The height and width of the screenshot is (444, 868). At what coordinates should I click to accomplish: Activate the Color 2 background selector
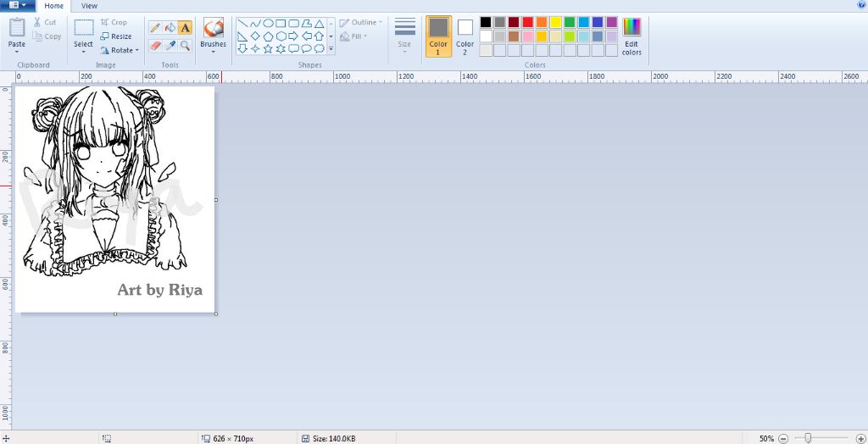click(x=465, y=36)
